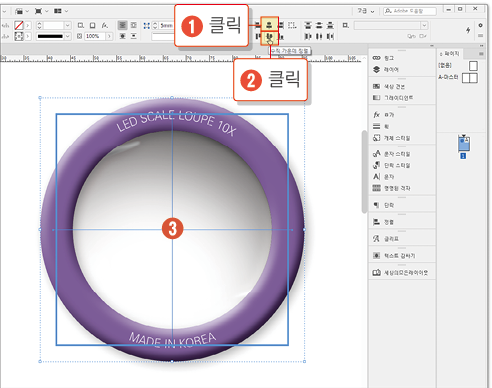Image resolution: width=492 pixels, height=388 pixels.
Task: Open the Swatches (색상 견본) panel
Action: coord(402,86)
